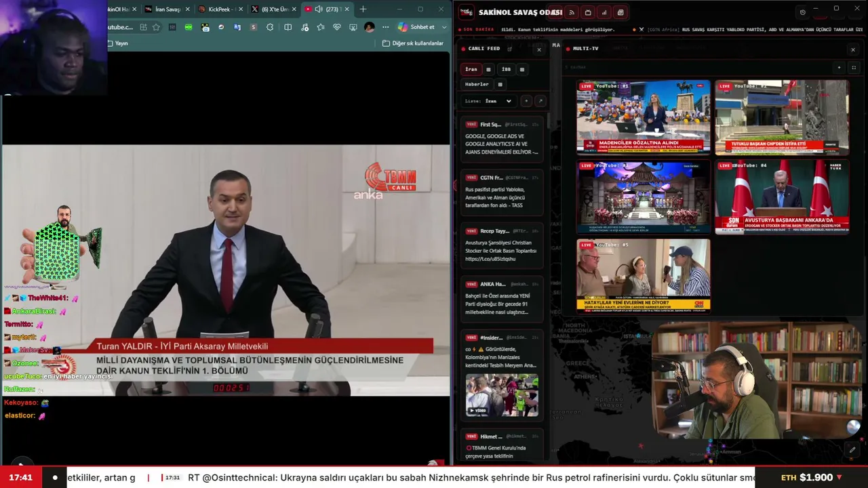Open CGTN Fr... Yabloko feed post
The image size is (868, 488).
[x=502, y=191]
